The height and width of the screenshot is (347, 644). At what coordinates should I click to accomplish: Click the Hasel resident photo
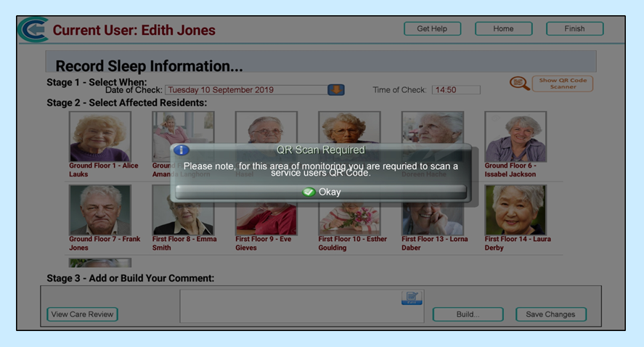pos(266,127)
